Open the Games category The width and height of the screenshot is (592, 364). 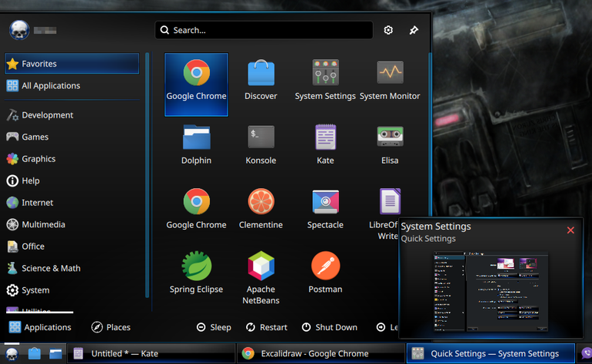pos(72,137)
